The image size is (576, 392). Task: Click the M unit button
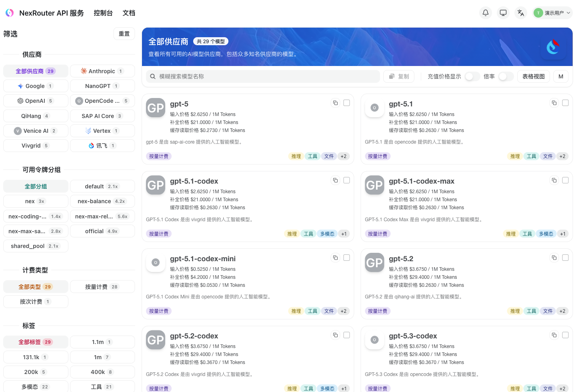click(x=561, y=76)
